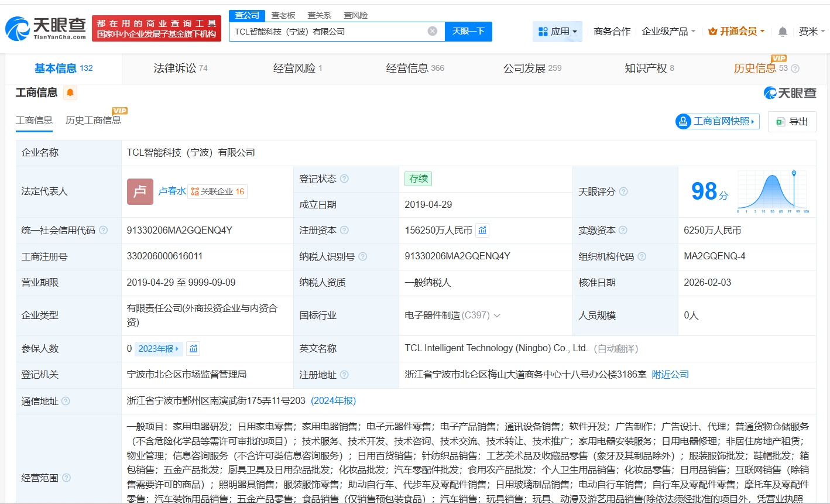The width and height of the screenshot is (830, 504).
Task: Open legal representative 卢春水 link
Action: (x=172, y=191)
